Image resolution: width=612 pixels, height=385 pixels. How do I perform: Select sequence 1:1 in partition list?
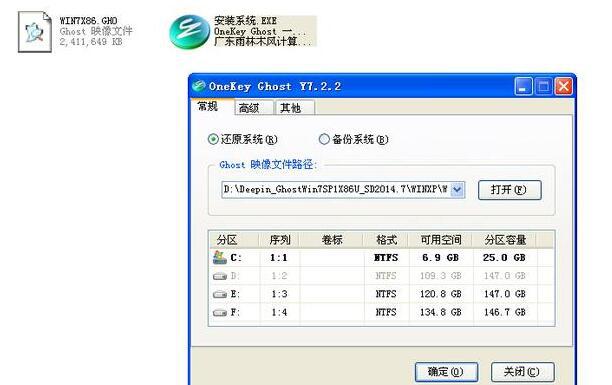pyautogui.click(x=279, y=258)
